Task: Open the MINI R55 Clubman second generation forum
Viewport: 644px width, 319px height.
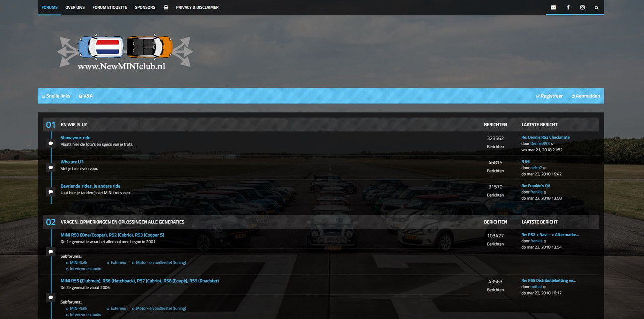Action: 140,281
